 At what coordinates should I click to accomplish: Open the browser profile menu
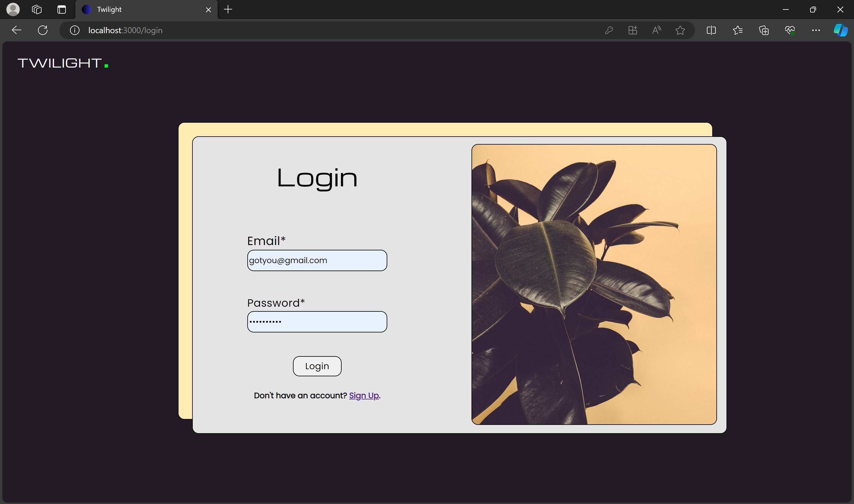13,9
